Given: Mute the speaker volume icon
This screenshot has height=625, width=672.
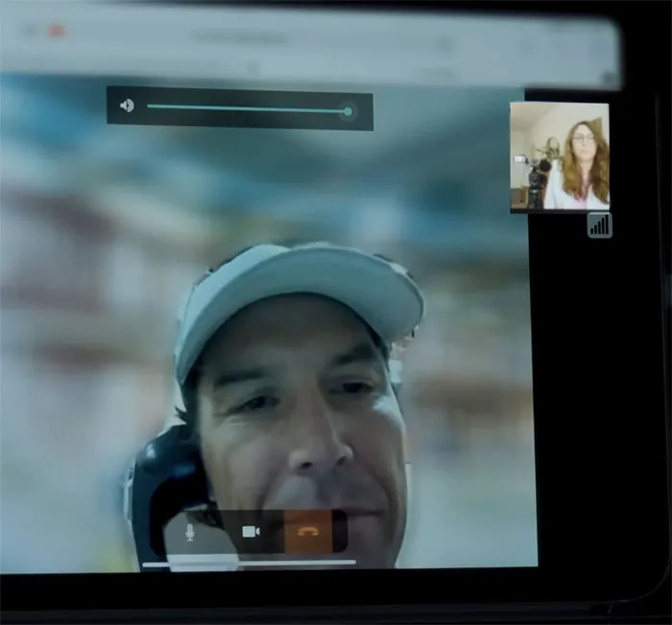Looking at the screenshot, I should click(x=127, y=105).
